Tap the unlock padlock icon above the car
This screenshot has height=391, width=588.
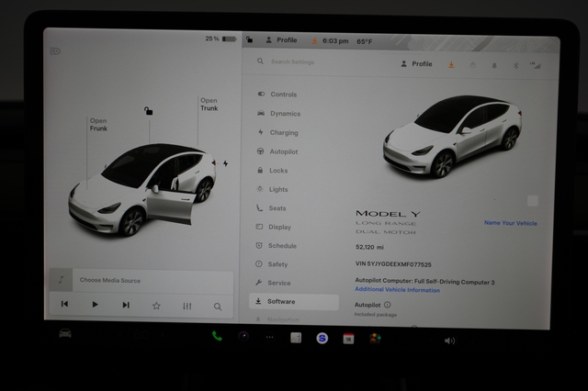click(x=149, y=110)
